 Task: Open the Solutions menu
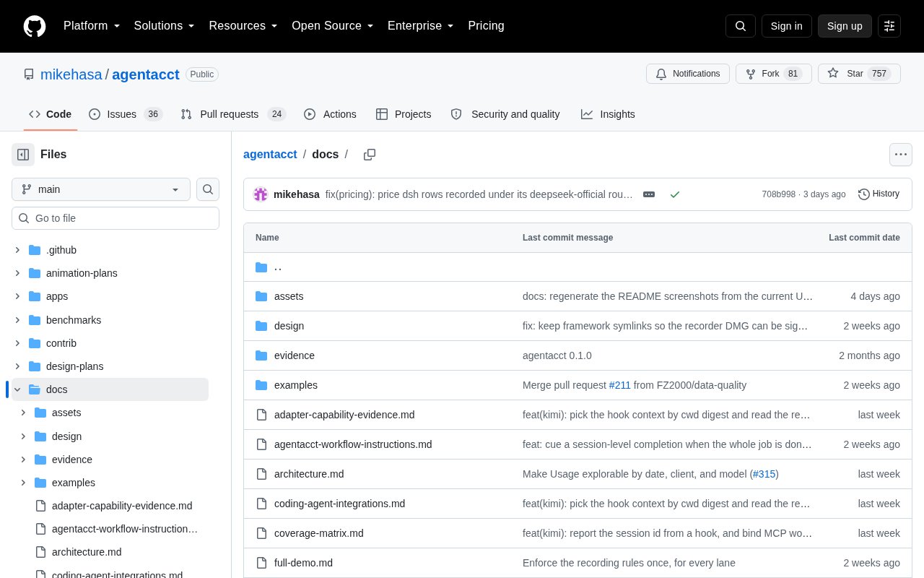click(x=165, y=26)
